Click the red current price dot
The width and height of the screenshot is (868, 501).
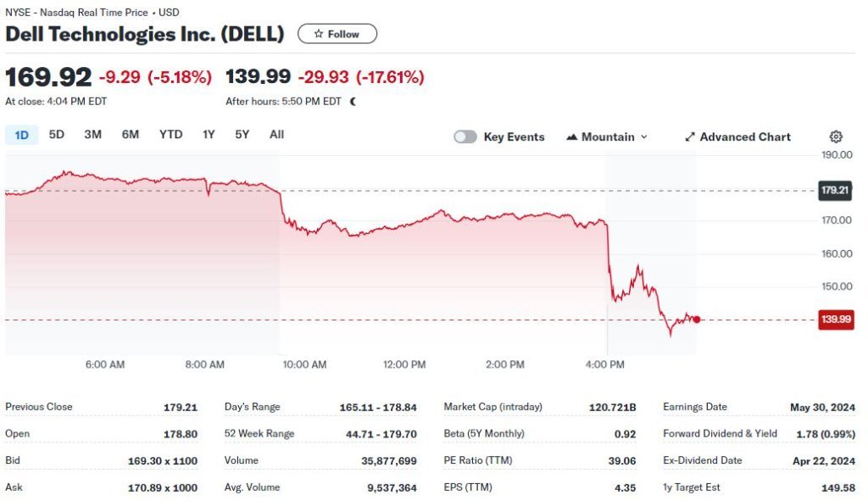click(697, 320)
